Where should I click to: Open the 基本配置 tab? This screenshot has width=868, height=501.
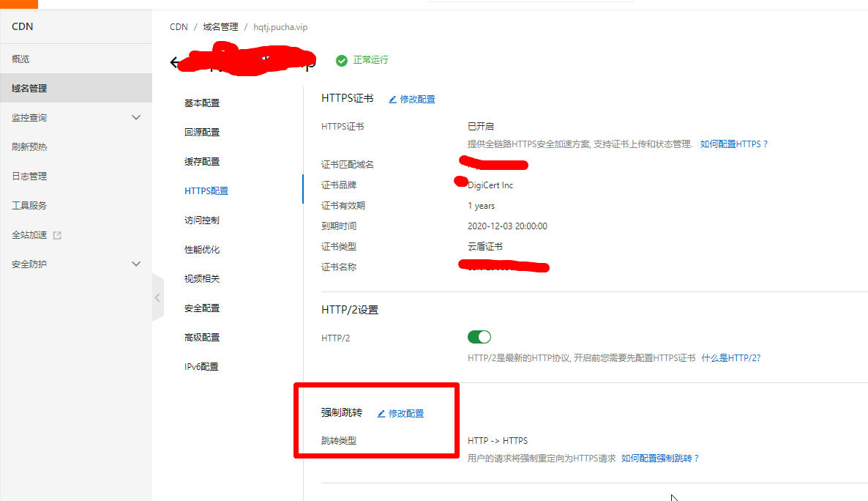coord(202,103)
